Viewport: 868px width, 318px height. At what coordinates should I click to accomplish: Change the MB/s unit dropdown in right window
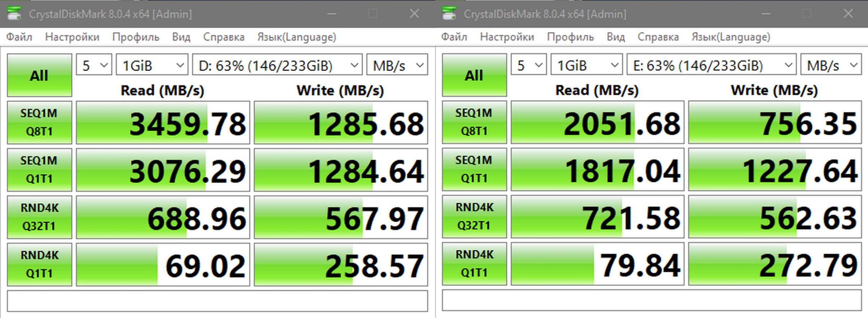click(831, 65)
